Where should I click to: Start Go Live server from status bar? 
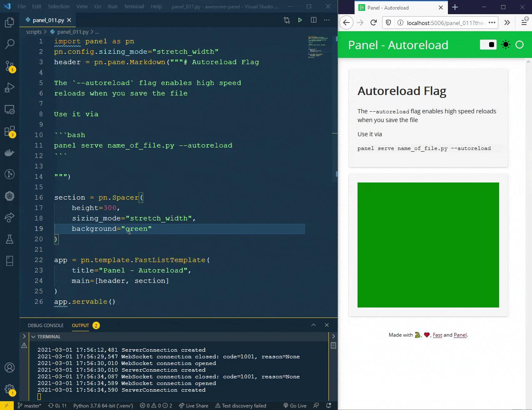[x=295, y=405]
